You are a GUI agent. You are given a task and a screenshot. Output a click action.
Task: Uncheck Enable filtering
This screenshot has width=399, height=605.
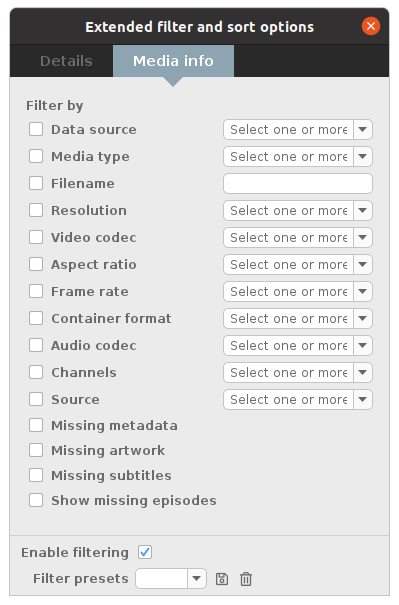(x=145, y=552)
